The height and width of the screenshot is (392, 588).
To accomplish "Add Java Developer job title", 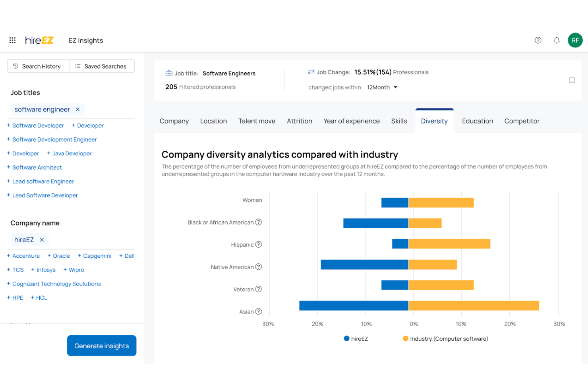I will pyautogui.click(x=69, y=153).
